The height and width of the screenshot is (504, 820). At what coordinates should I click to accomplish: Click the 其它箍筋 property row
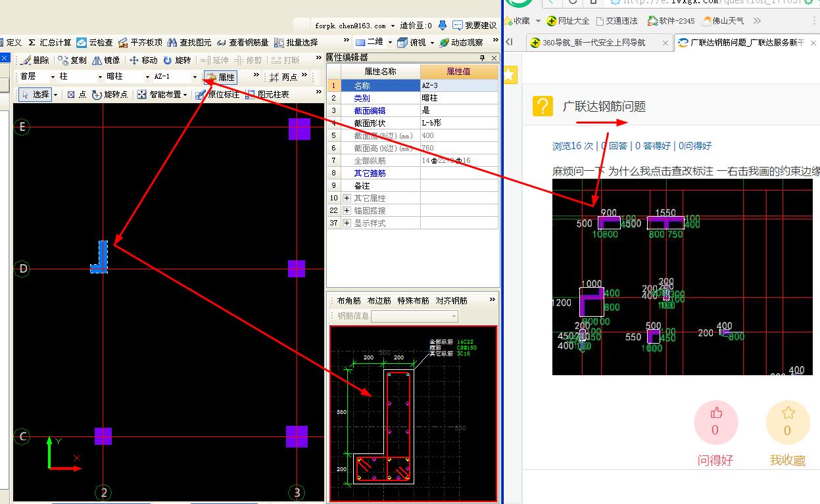pos(413,173)
